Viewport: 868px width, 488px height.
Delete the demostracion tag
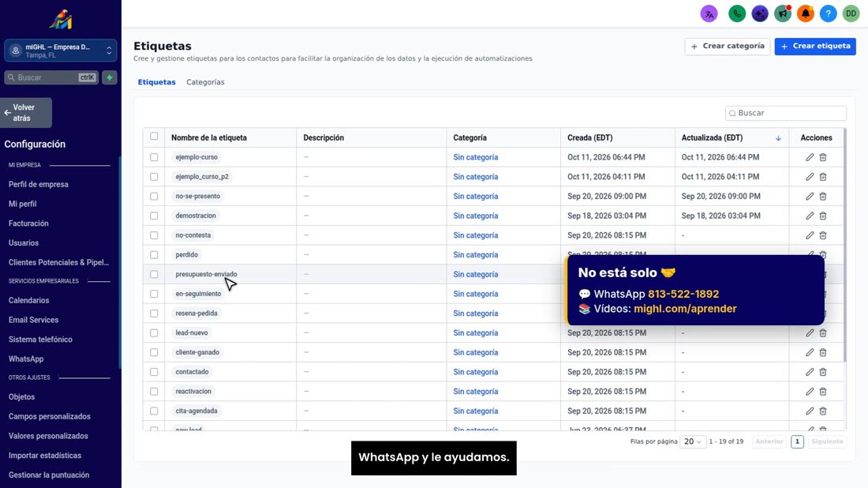[x=823, y=216]
